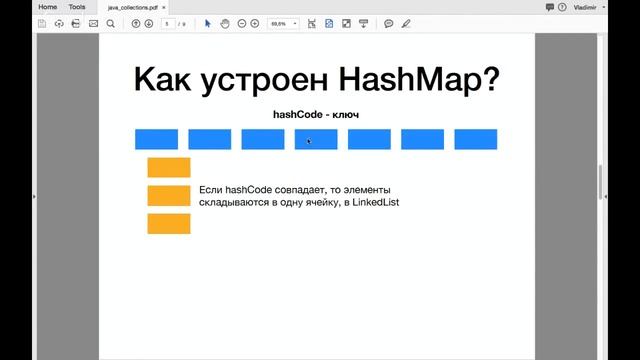
Task: Click the Save file icon
Action: pos(42,24)
